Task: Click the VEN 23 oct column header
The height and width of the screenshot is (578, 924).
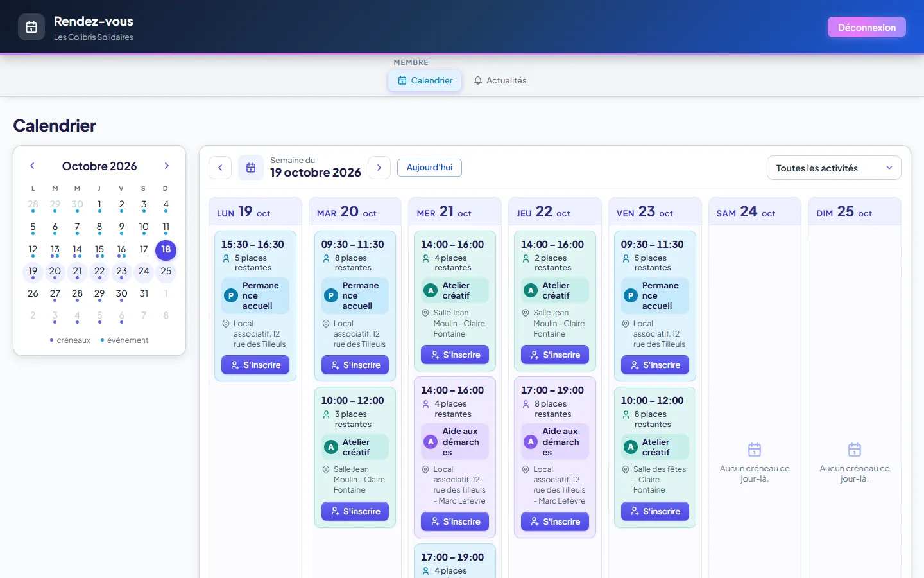Action: click(x=654, y=211)
